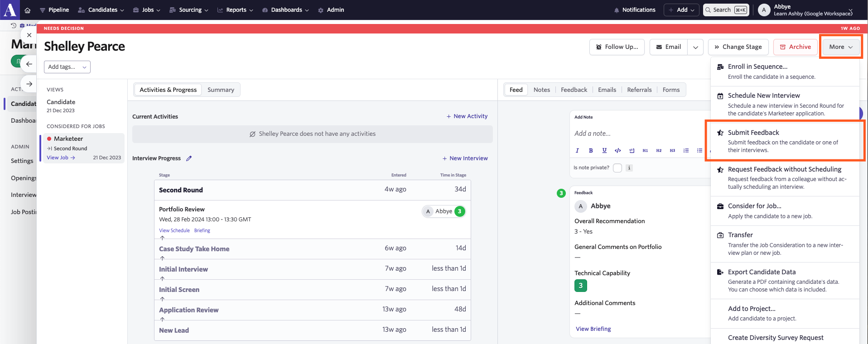The height and width of the screenshot is (344, 868).
Task: Open the View Briefing link in feedback
Action: pyautogui.click(x=593, y=329)
